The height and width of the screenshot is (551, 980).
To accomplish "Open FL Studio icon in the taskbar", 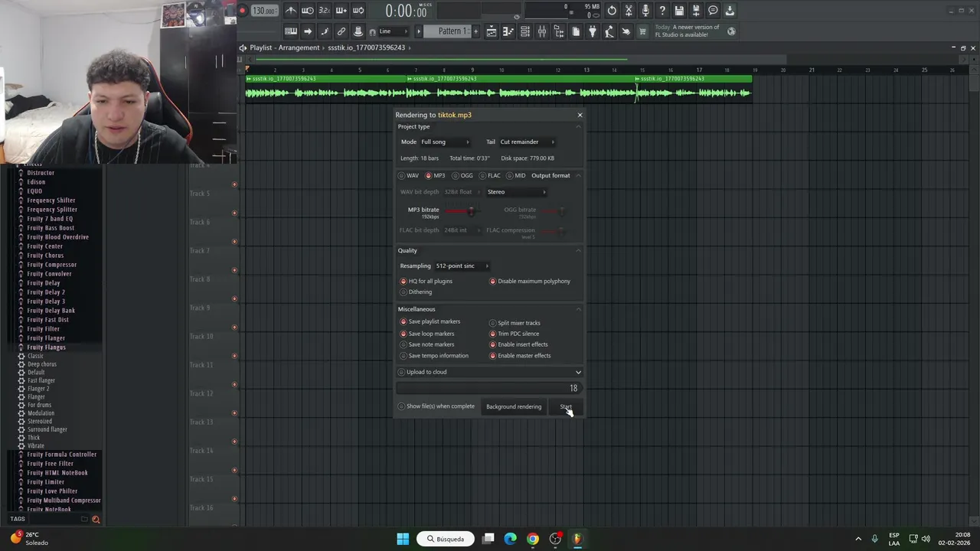I will click(577, 539).
